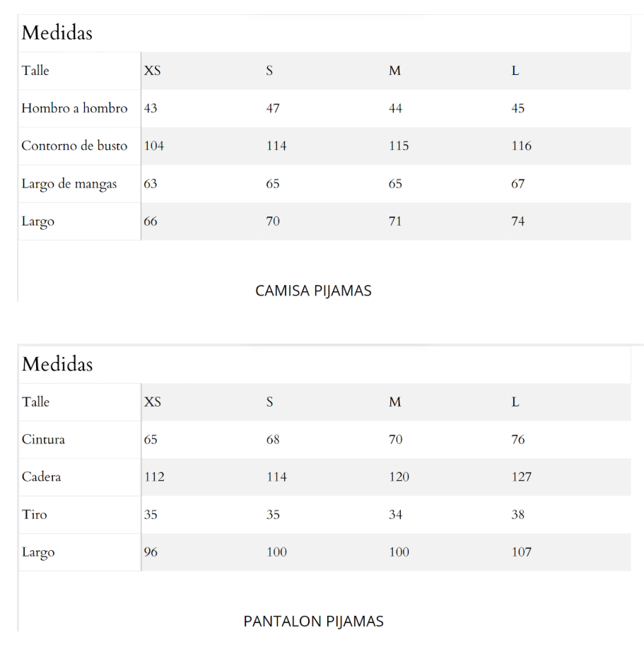Click the L bust contour value 116
Screen dimensions: 644x647
tap(522, 146)
